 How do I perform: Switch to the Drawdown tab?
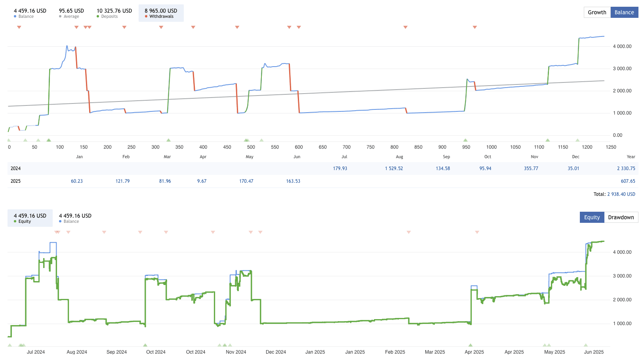[x=621, y=217]
